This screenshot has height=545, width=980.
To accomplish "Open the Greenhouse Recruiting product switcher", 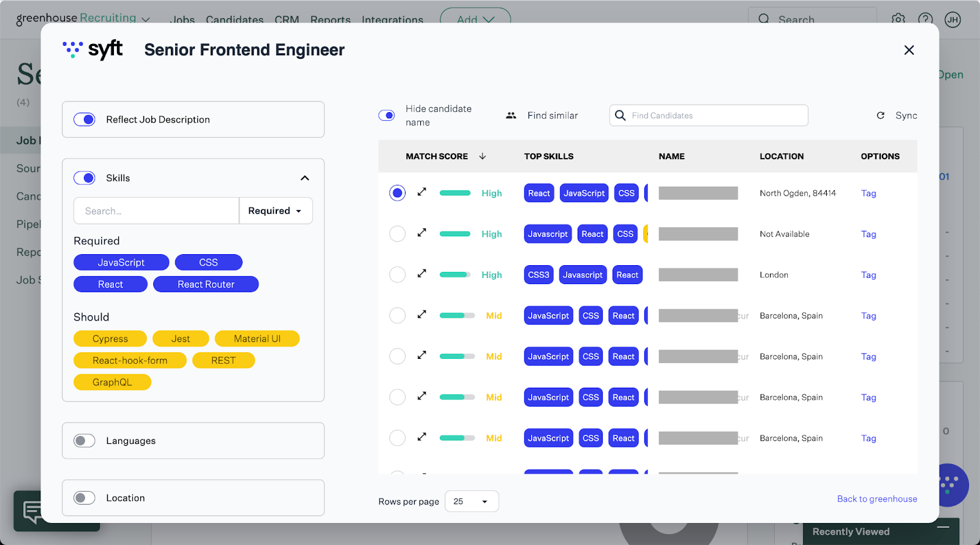I will tap(83, 18).
